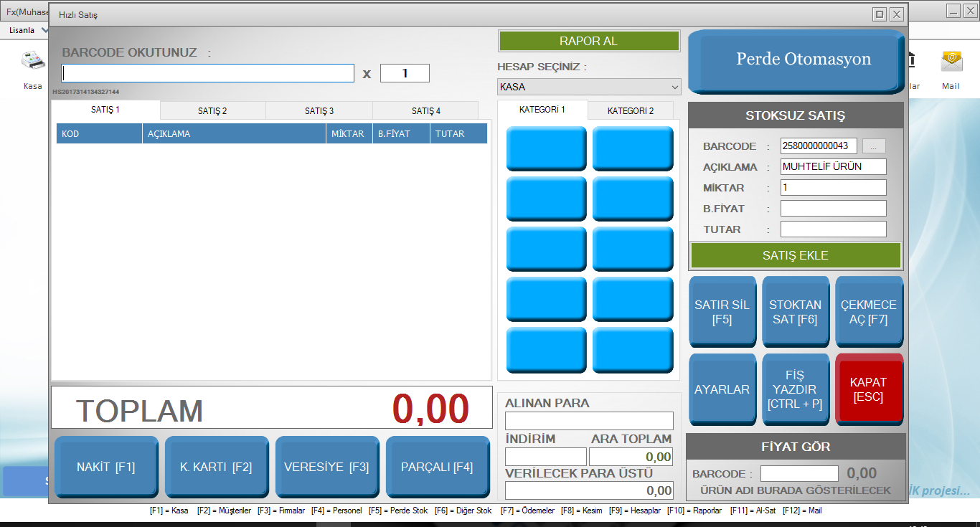This screenshot has width=980, height=527.
Task: Click the barcode browse ellipsis button
Action: coord(873,146)
